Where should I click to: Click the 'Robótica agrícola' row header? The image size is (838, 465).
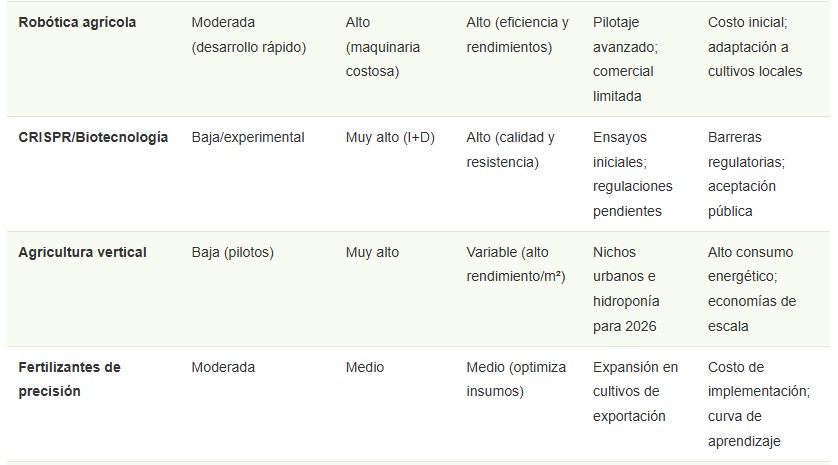click(x=77, y=22)
